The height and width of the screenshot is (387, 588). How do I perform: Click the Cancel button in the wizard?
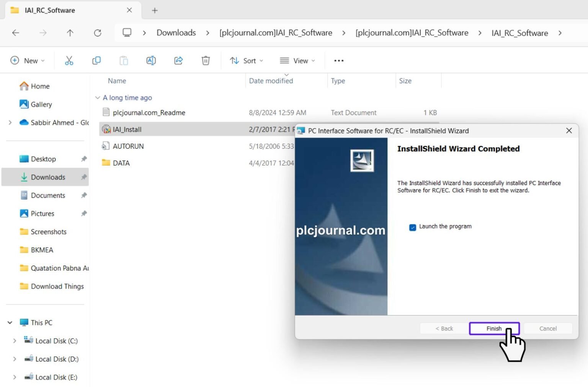click(x=548, y=328)
